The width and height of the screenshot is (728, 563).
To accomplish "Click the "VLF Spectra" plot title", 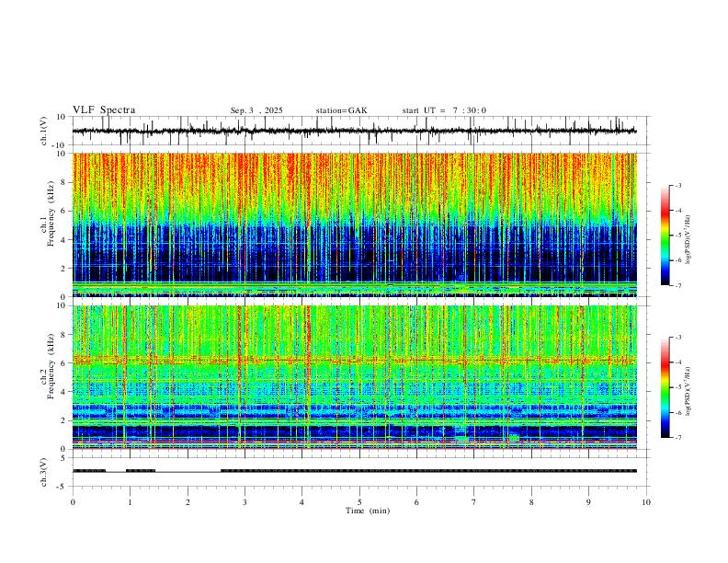I will (104, 110).
